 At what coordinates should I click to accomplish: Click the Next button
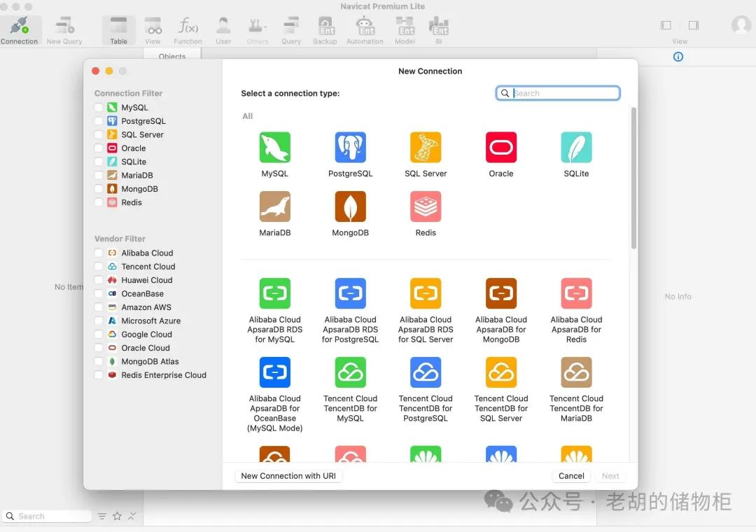pyautogui.click(x=610, y=475)
